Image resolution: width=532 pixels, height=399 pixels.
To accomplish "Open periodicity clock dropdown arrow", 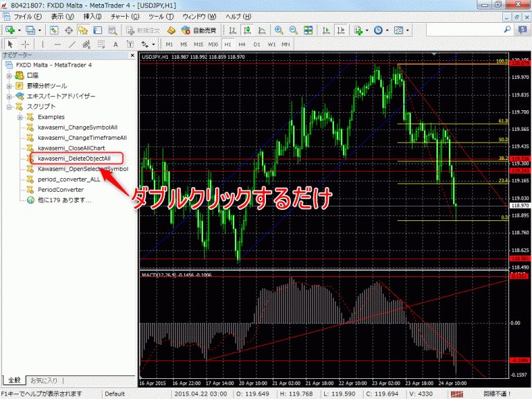I will click(x=387, y=30).
